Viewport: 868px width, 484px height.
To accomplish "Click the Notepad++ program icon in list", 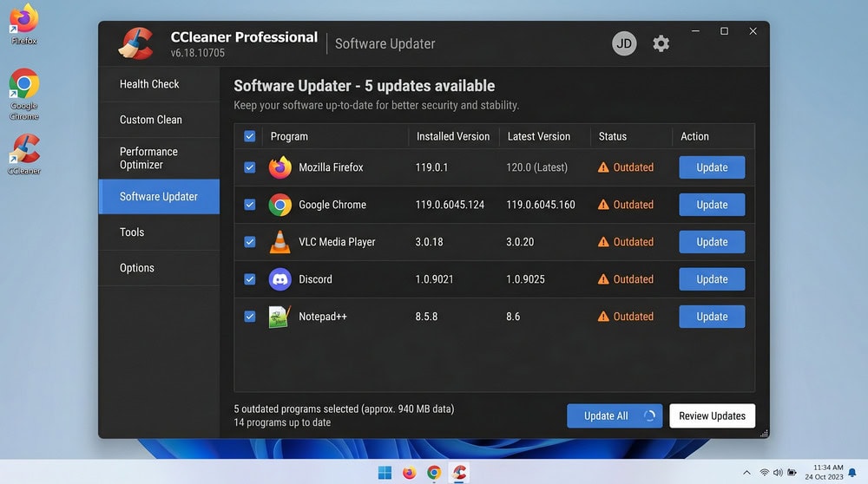I will coord(279,317).
